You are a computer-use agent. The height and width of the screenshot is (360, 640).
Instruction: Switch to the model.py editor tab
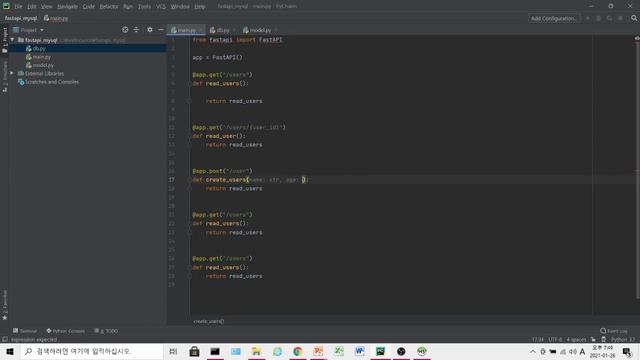(x=260, y=30)
